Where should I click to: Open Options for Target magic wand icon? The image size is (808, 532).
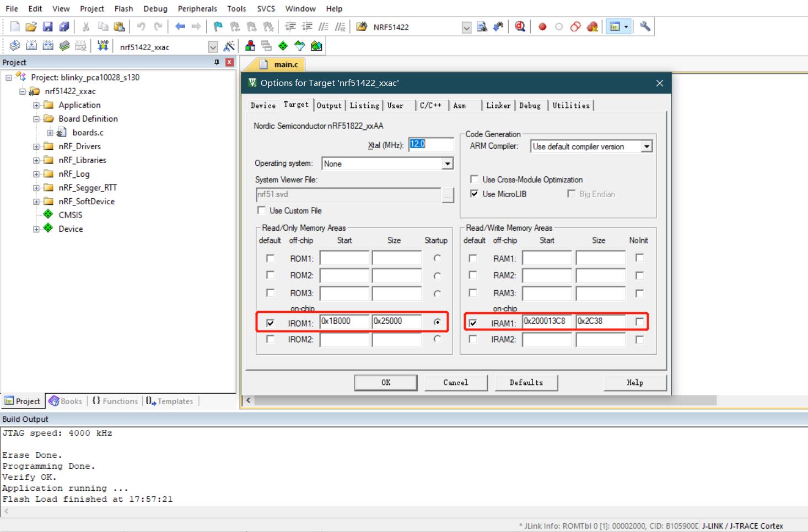point(229,46)
